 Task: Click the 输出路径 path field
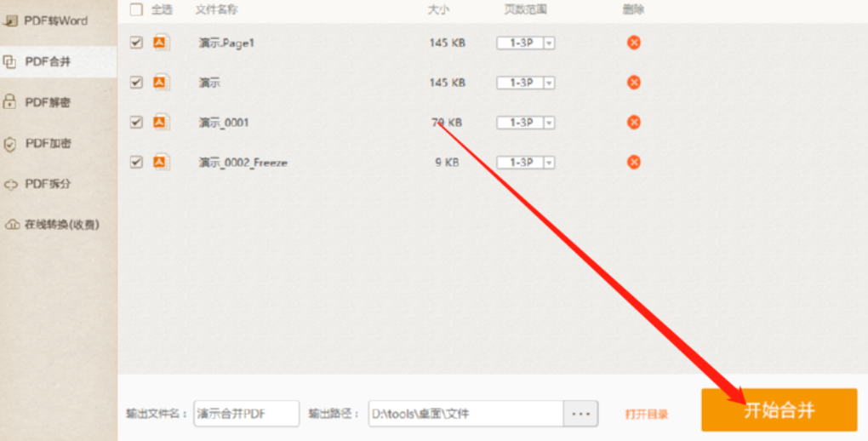(466, 414)
